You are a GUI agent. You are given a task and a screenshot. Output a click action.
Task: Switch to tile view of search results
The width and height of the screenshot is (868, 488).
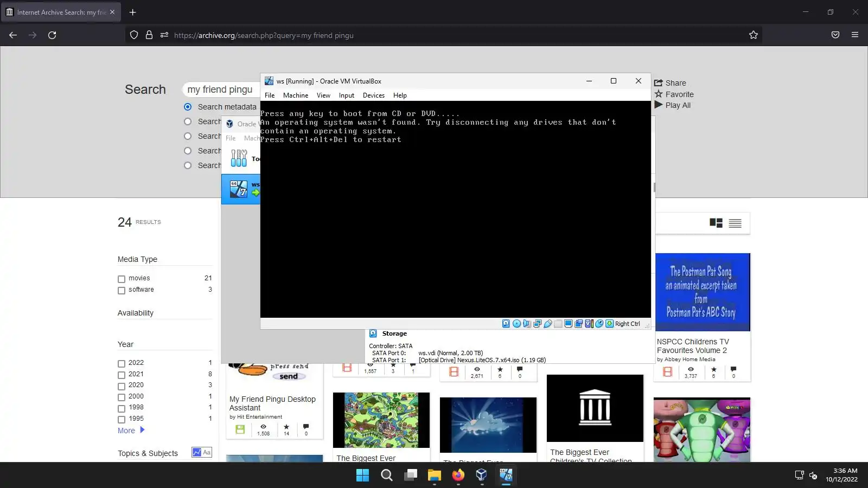(x=716, y=223)
